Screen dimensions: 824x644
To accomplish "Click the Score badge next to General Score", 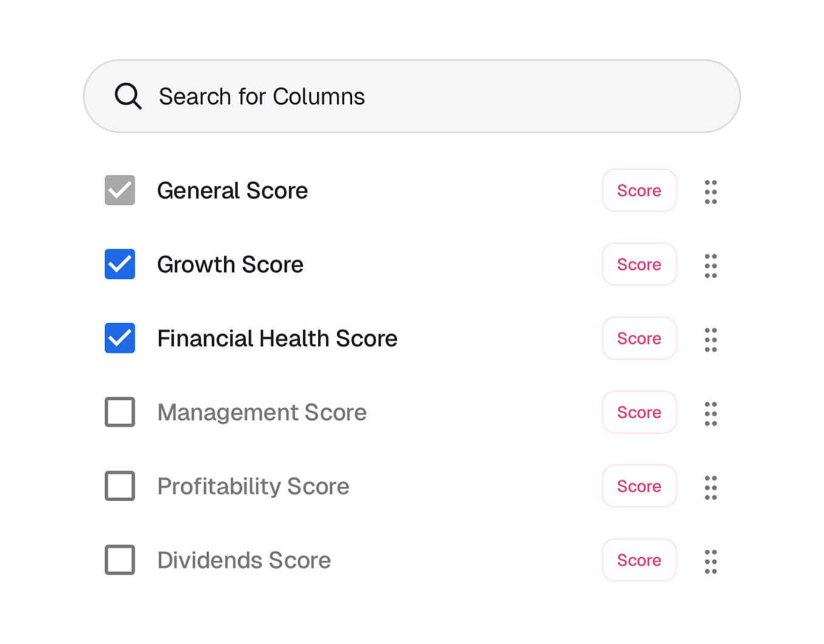I will tap(639, 191).
